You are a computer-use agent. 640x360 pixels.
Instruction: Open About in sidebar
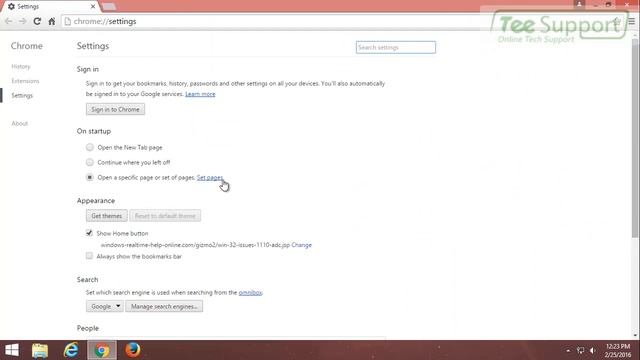pos(20,123)
